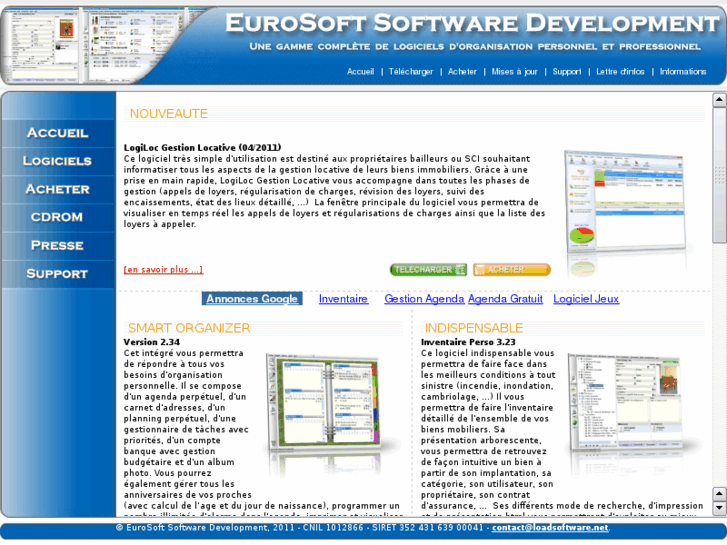Open Acheter in the top navigation bar
727x545 pixels.
tap(462, 71)
